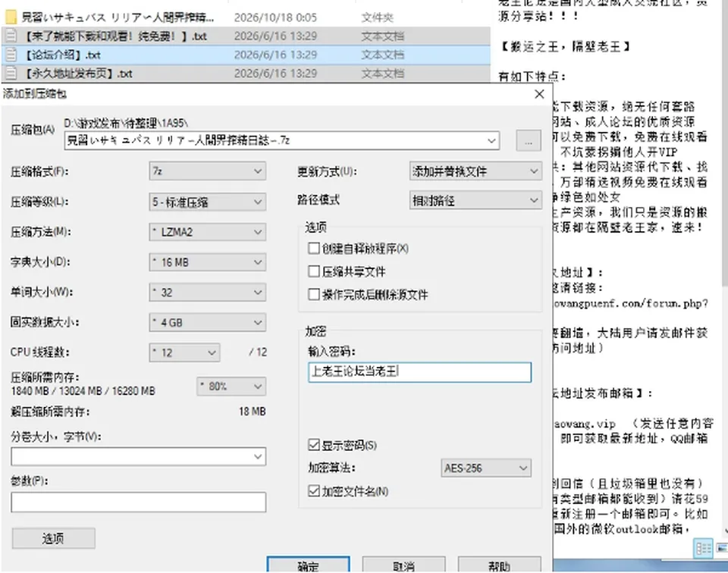Tick the 压缩共享文件 checkbox
This screenshot has height=573, width=728.
click(x=314, y=271)
